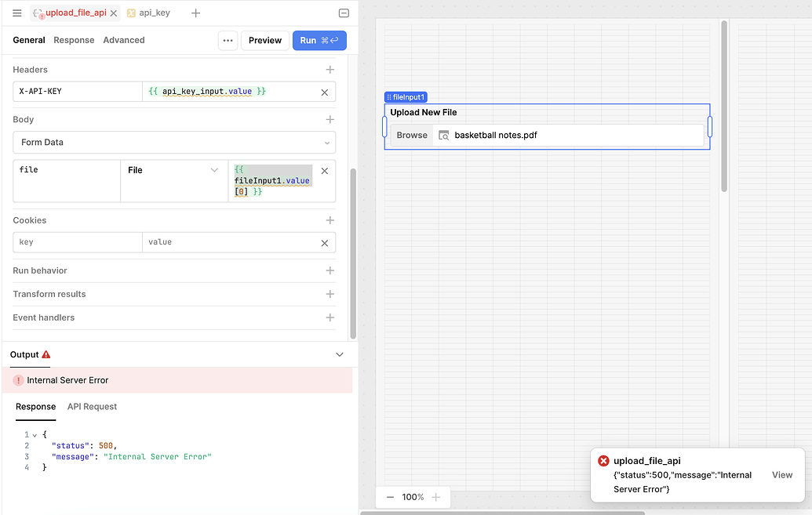This screenshot has width=812, height=515.
Task: Collapse the query editor panel icon
Action: [344, 13]
